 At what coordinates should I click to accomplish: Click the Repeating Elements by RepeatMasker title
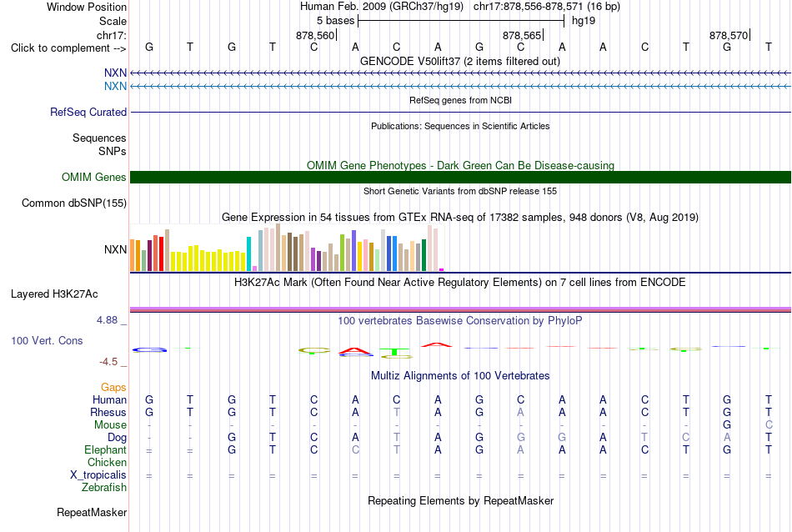click(x=460, y=500)
